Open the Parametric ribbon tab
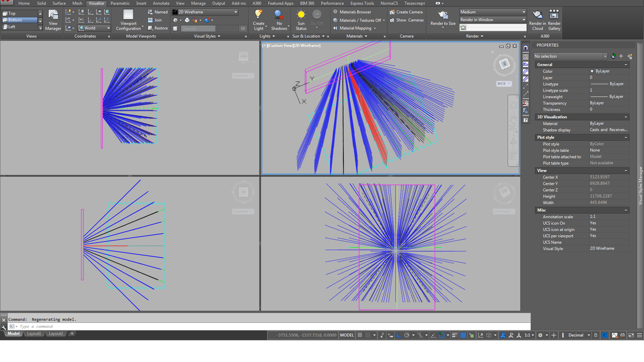This screenshot has height=362, width=644. (x=120, y=3)
